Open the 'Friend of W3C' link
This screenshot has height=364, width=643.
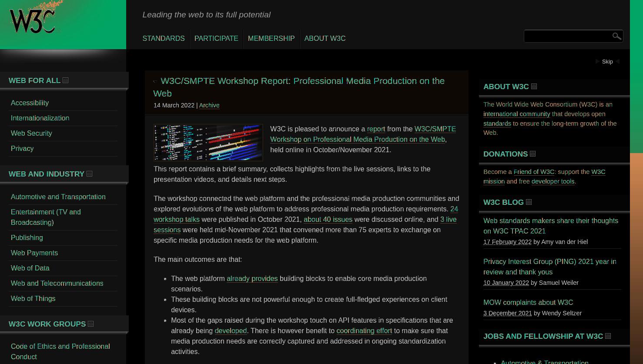click(534, 172)
